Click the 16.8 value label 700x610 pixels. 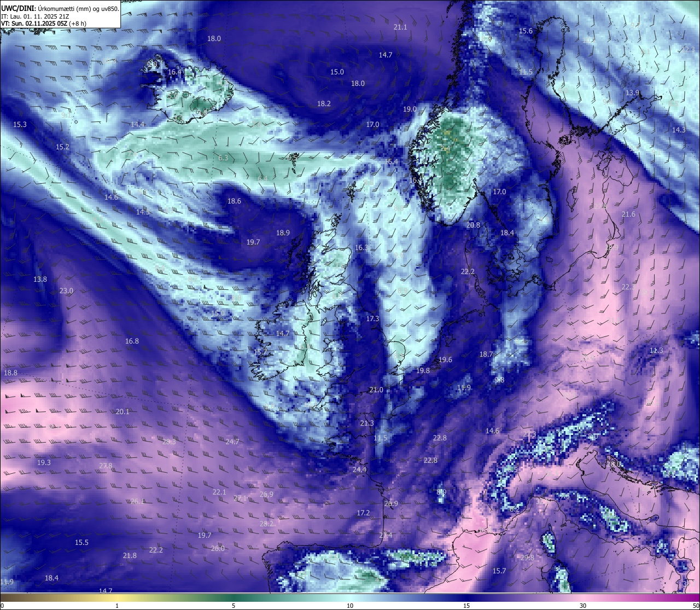132,341
